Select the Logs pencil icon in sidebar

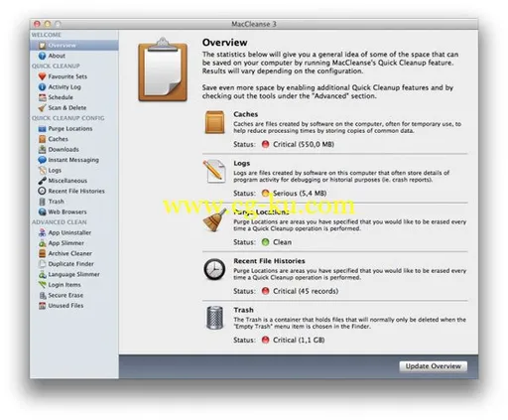click(x=42, y=170)
